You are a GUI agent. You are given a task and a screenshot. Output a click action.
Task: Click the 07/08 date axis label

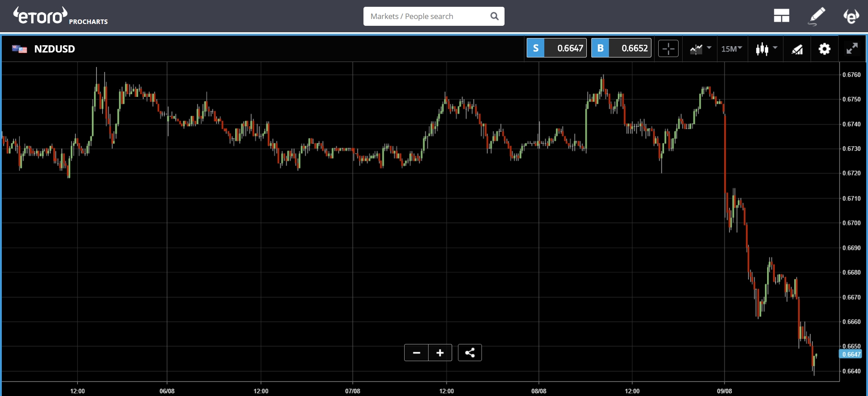[x=353, y=391]
